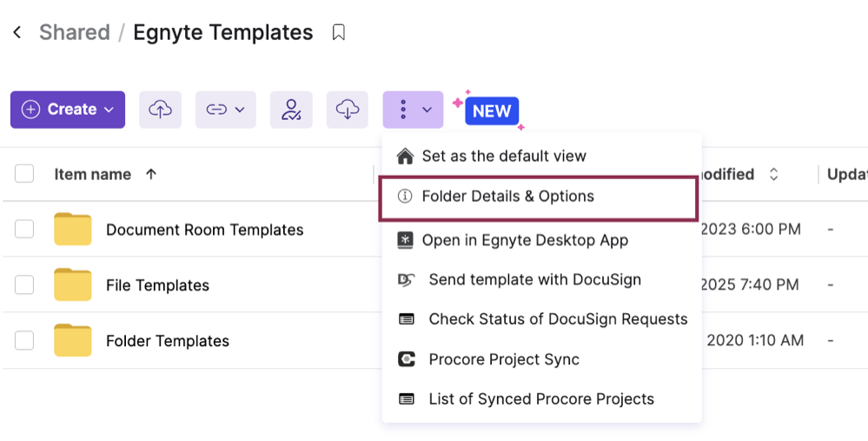
Task: Click the Egnyte Desktop App icon
Action: pyautogui.click(x=405, y=240)
